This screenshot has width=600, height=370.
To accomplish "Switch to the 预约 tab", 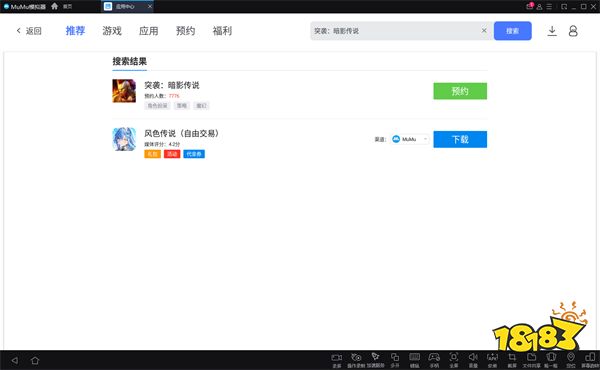I will point(185,31).
